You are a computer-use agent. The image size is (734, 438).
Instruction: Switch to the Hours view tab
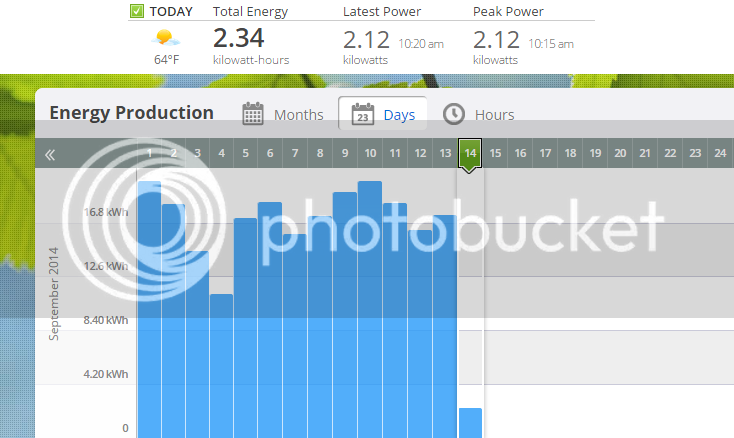[x=478, y=114]
